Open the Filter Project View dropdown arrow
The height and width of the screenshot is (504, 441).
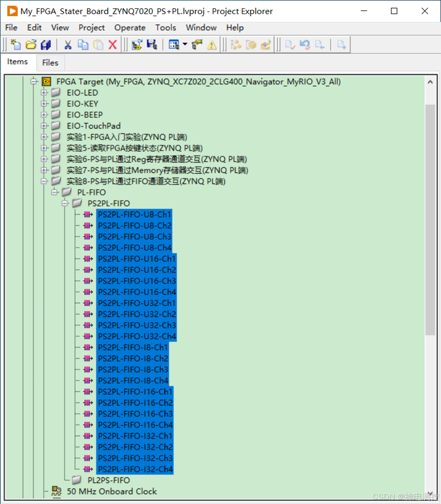click(x=184, y=45)
